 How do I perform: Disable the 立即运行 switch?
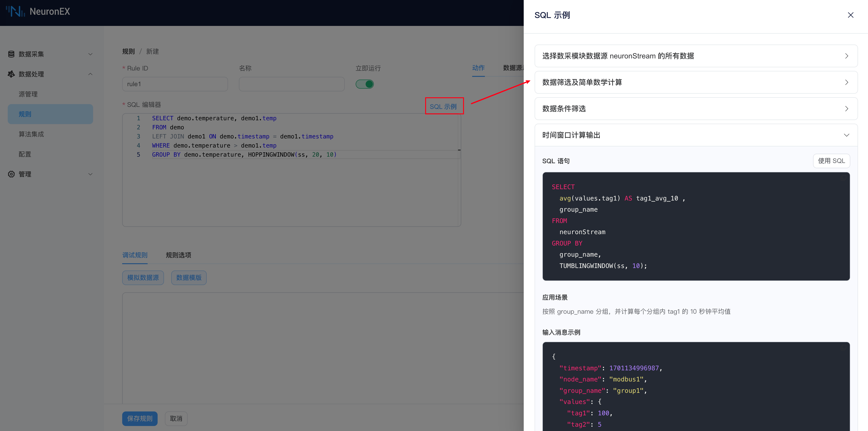[x=365, y=84]
